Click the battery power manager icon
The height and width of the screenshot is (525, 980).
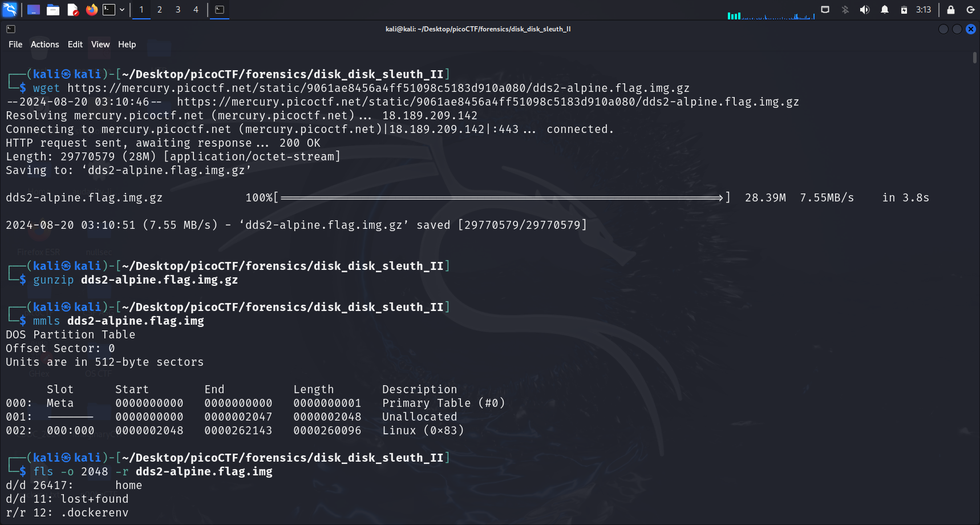(x=904, y=10)
